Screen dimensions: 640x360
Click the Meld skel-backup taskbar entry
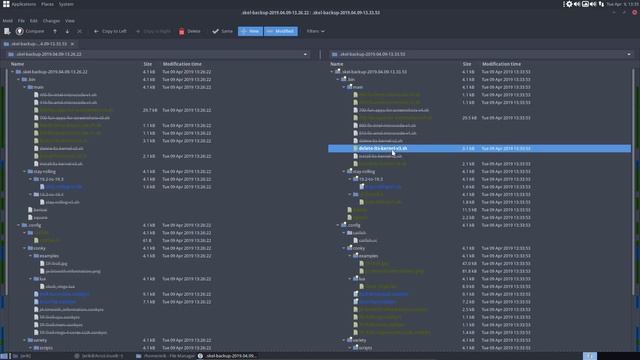click(228, 356)
